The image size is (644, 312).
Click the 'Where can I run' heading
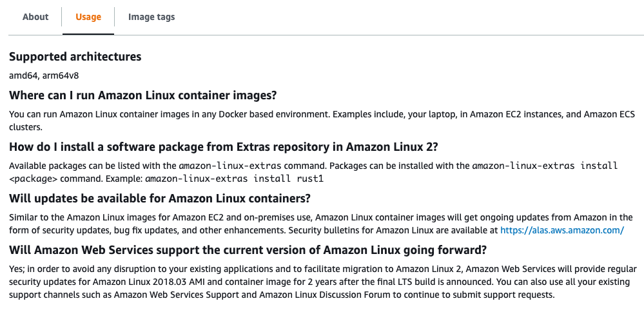coord(142,95)
